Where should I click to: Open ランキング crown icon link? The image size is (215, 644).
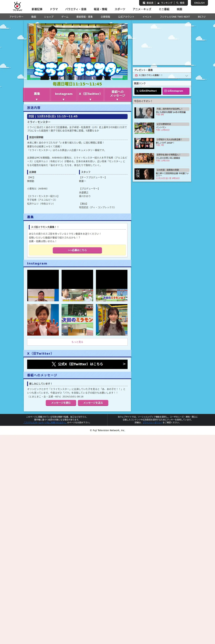point(158,3)
